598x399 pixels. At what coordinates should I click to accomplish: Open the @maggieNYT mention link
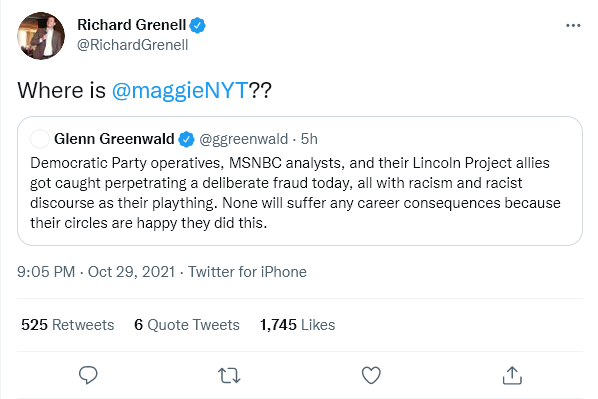(180, 90)
